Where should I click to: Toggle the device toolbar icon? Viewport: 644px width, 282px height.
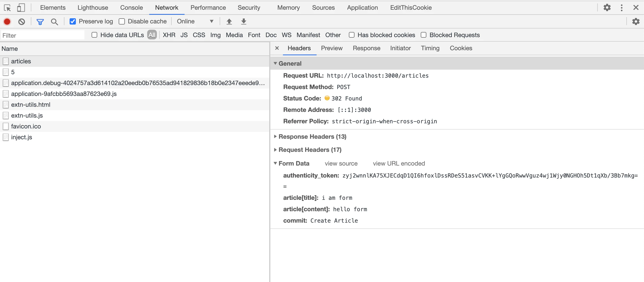pyautogui.click(x=21, y=8)
